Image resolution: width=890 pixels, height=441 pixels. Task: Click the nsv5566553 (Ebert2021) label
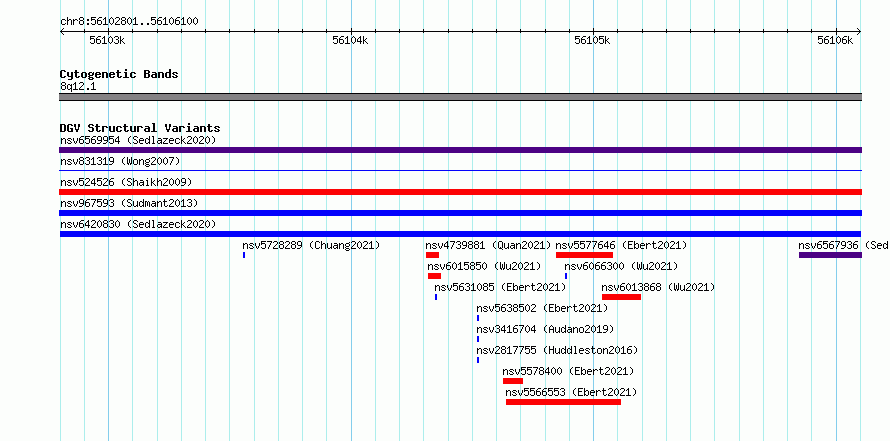[571, 392]
